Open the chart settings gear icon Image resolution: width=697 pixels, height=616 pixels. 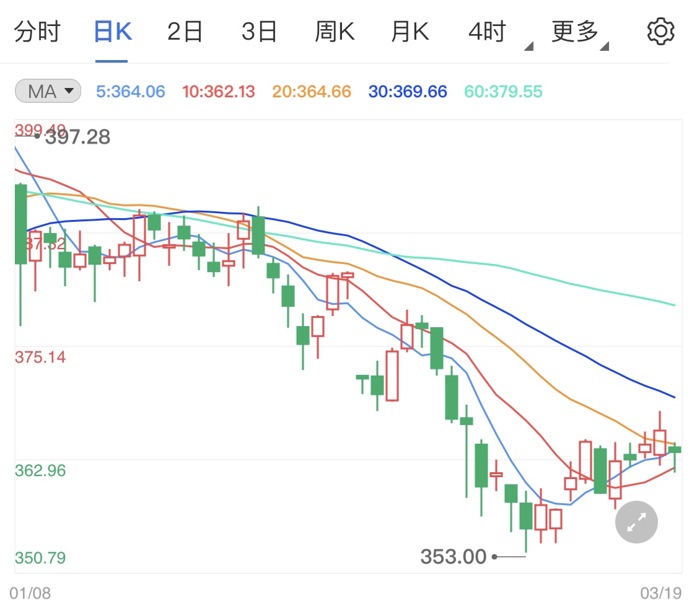660,32
